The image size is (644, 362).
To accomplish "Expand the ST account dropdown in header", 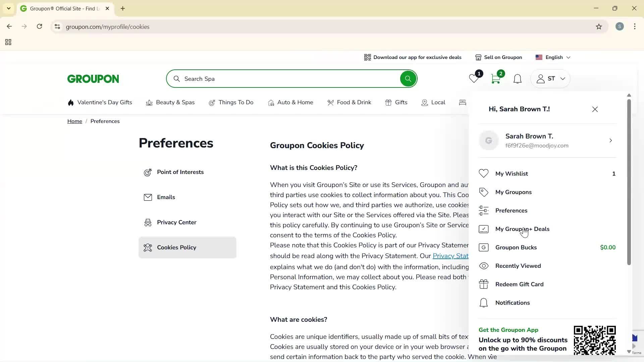I will point(550,78).
